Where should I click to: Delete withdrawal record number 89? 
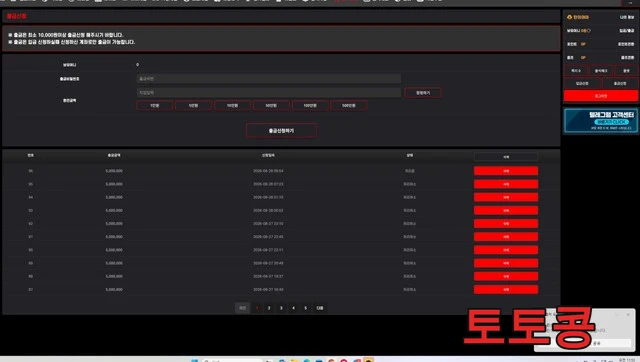pos(506,263)
